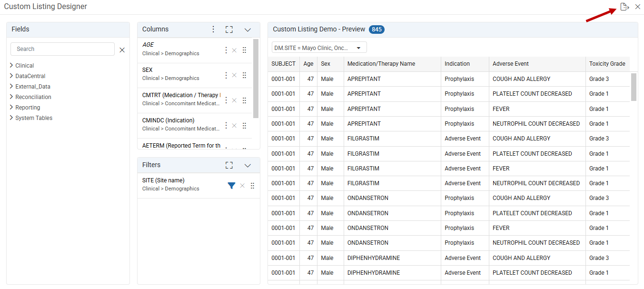Expand the Reconciliation fields node
Image resolution: width=644 pixels, height=289 pixels.
click(x=11, y=97)
